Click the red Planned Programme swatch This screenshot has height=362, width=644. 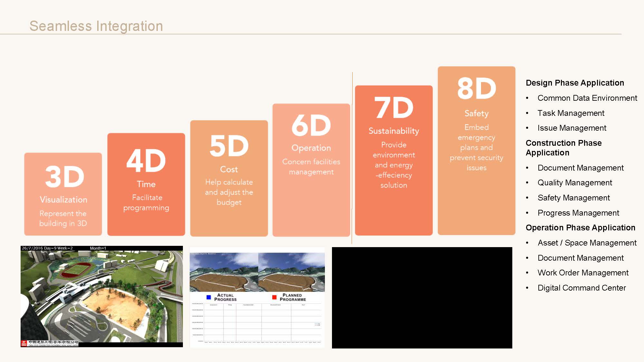(x=274, y=297)
